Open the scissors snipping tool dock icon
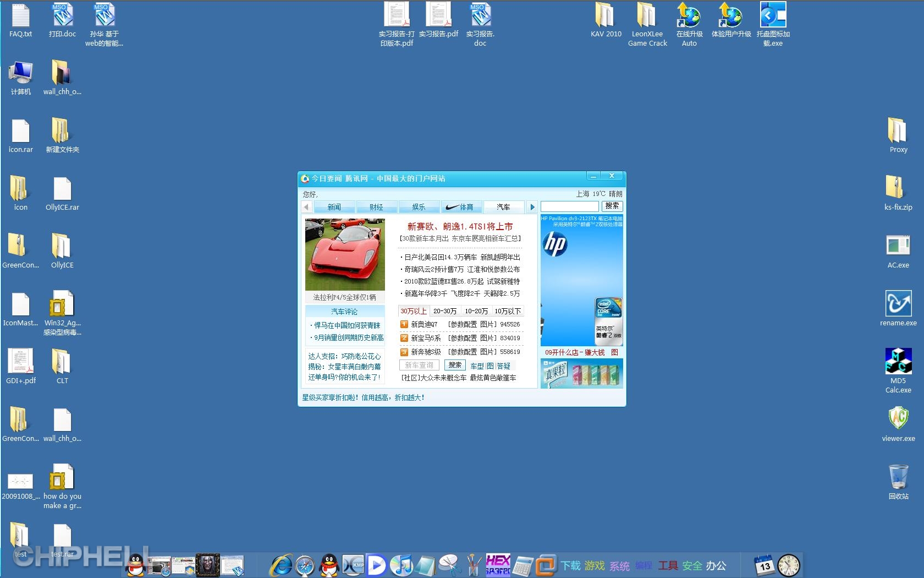Image resolution: width=924 pixels, height=578 pixels. 450,565
